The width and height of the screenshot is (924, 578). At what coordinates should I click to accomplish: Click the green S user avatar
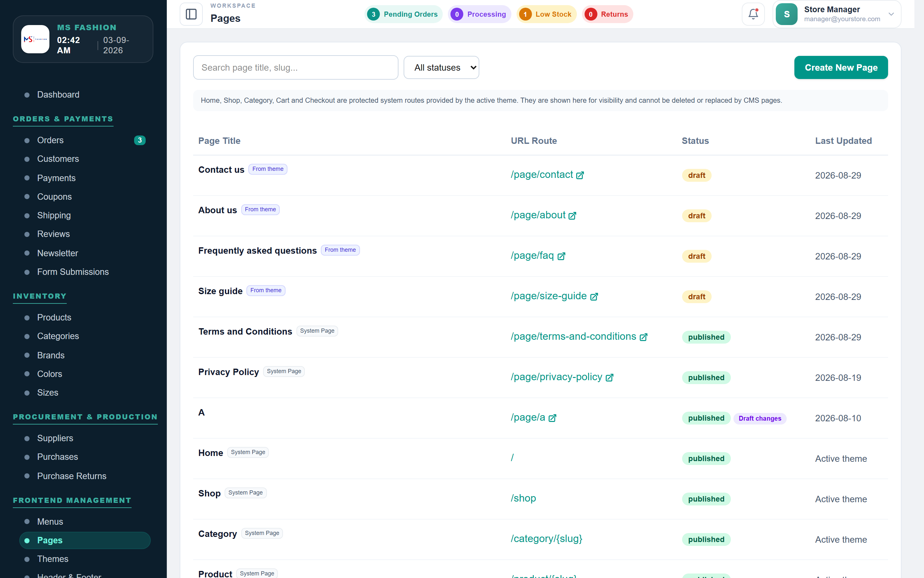[x=787, y=14]
